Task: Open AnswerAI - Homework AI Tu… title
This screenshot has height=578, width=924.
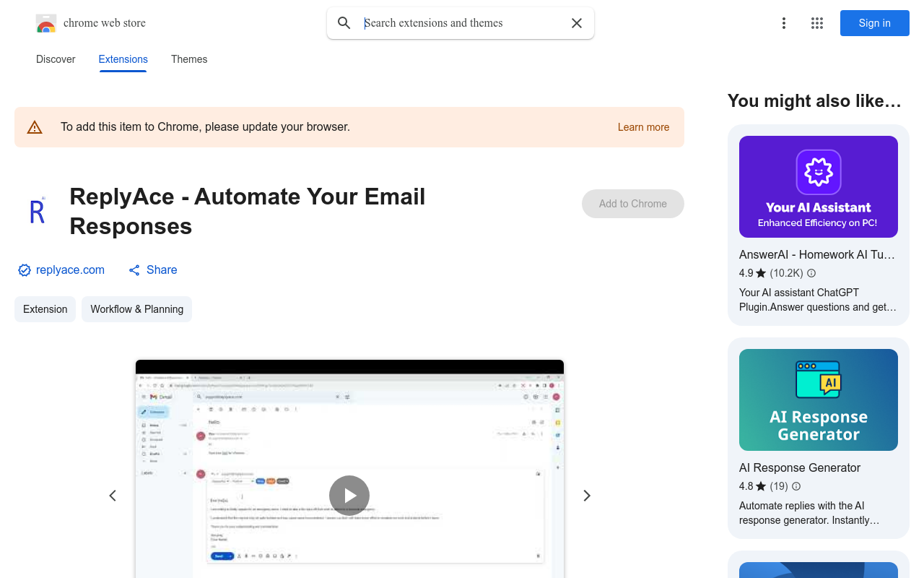Action: 817,254
